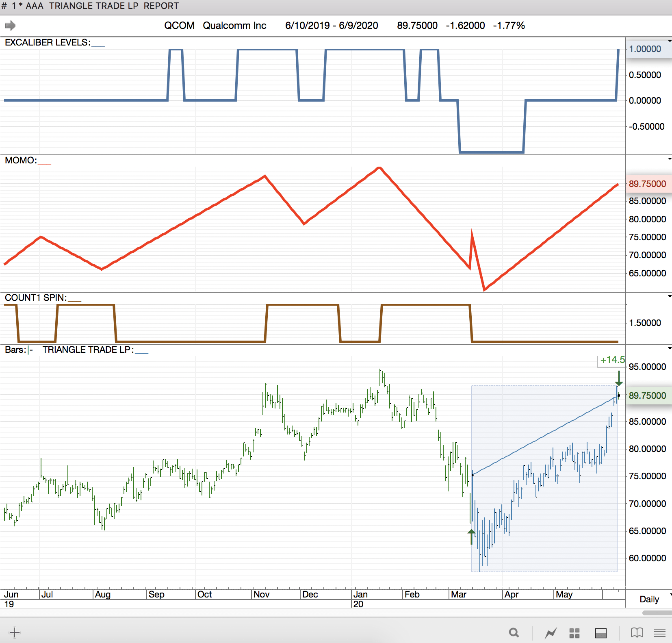Click the EXCALIBER LEVELS indicator label
Image resolution: width=672 pixels, height=643 pixels.
coord(47,43)
